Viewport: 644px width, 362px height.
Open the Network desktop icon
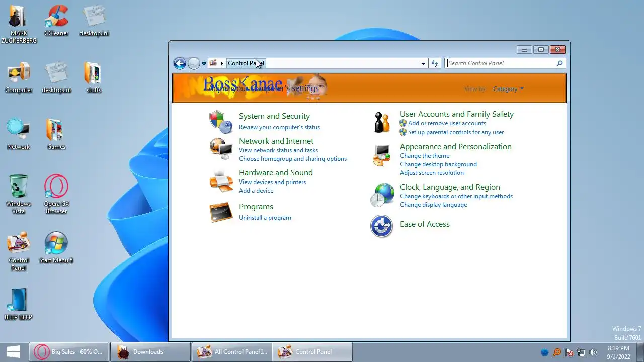(19, 134)
